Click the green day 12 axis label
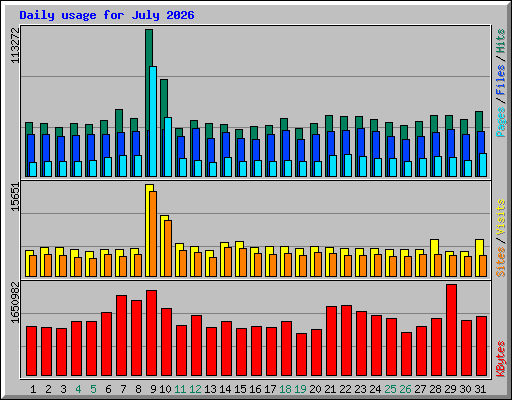 click(195, 389)
